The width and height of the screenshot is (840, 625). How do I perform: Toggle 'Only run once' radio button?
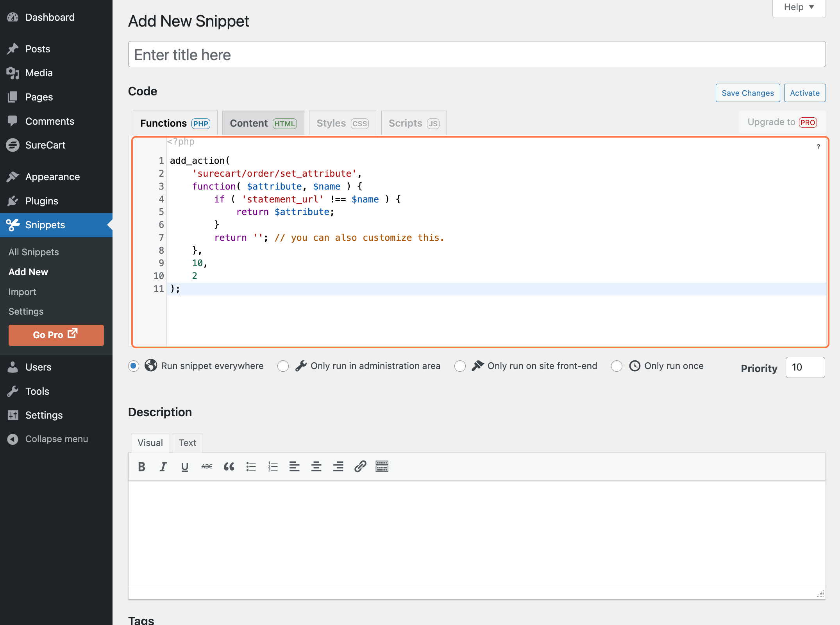pyautogui.click(x=617, y=366)
